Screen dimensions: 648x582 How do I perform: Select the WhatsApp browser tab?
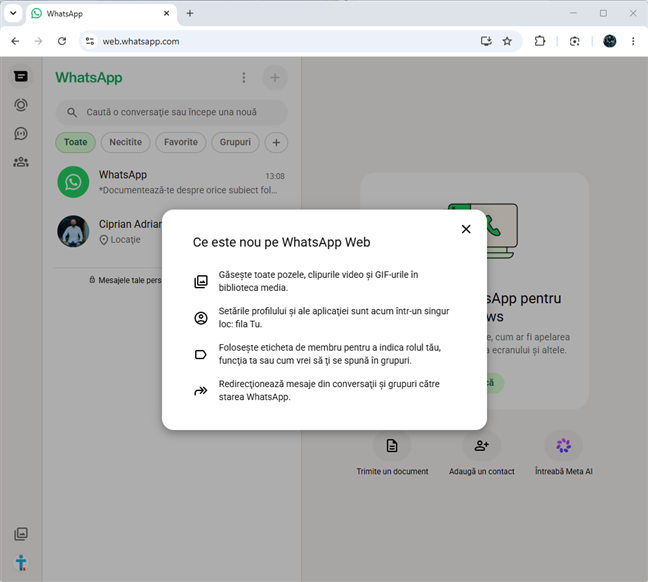[102, 14]
